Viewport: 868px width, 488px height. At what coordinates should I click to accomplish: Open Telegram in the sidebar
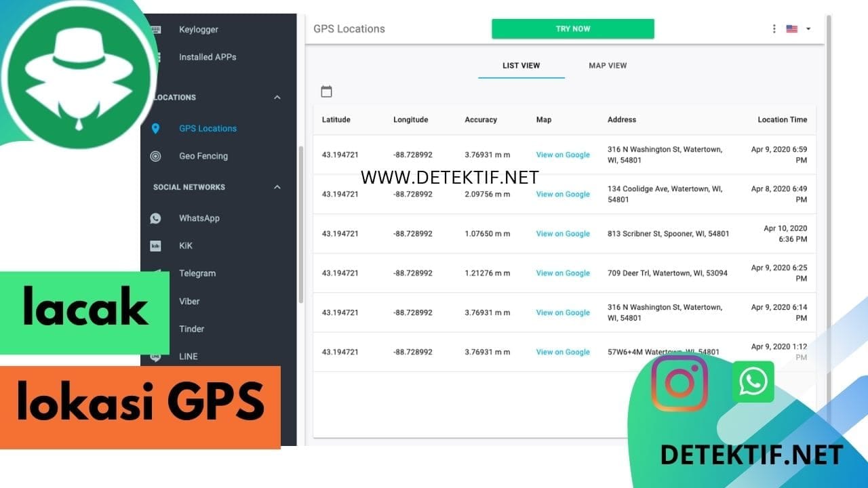point(197,274)
